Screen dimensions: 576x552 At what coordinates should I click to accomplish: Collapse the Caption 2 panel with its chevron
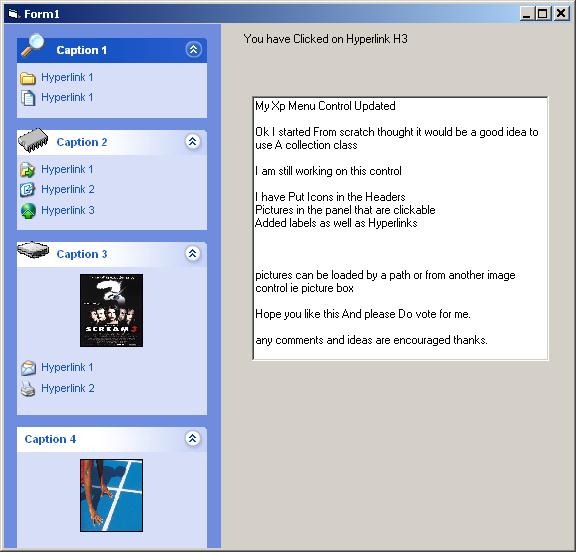tap(192, 141)
